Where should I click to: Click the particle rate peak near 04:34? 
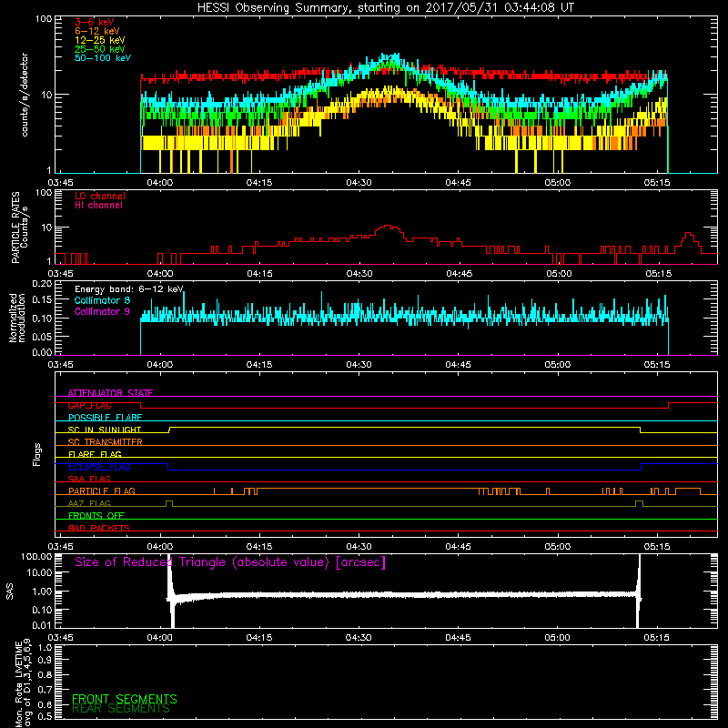(x=388, y=227)
